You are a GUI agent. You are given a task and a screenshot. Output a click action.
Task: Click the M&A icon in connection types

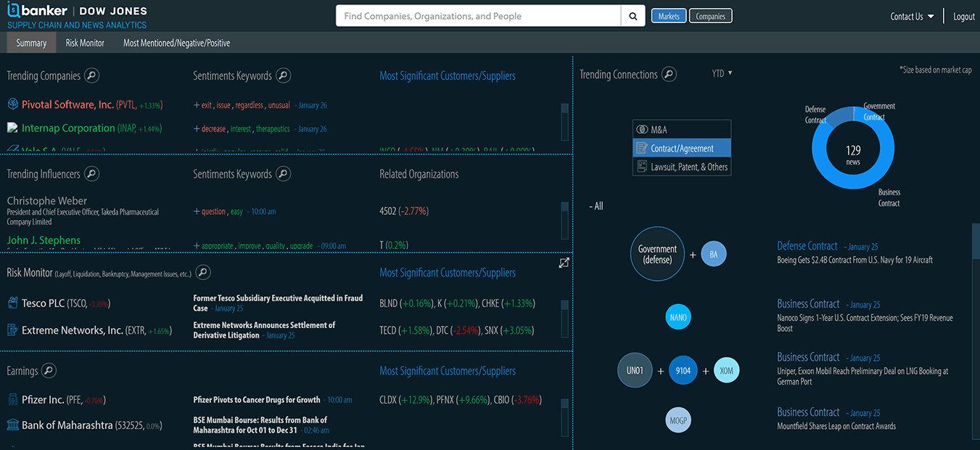[641, 129]
